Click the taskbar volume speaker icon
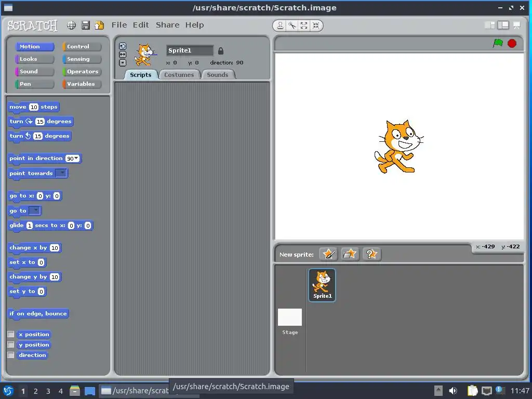This screenshot has width=532, height=399. (453, 391)
